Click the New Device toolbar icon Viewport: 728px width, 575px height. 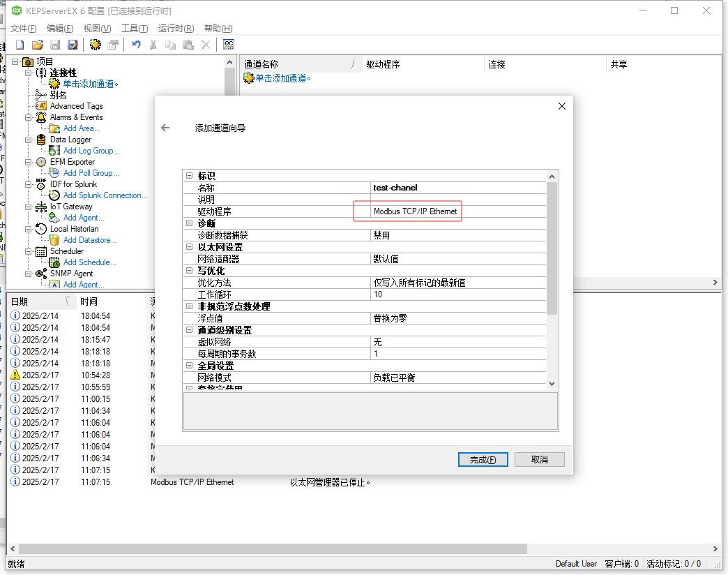[113, 45]
